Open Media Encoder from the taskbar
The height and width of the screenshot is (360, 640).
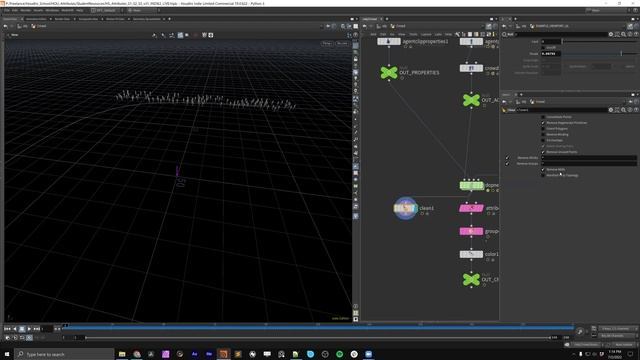click(x=209, y=354)
